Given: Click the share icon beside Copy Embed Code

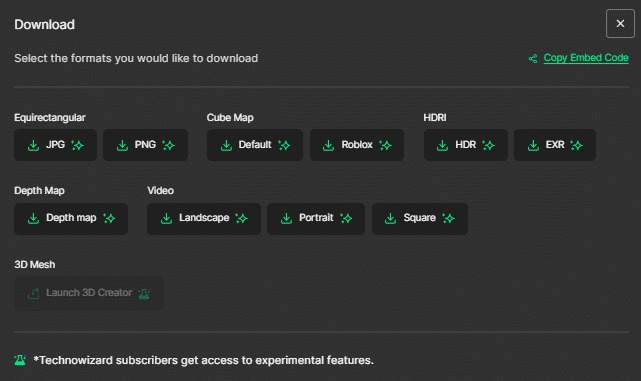Looking at the screenshot, I should pyautogui.click(x=533, y=59).
